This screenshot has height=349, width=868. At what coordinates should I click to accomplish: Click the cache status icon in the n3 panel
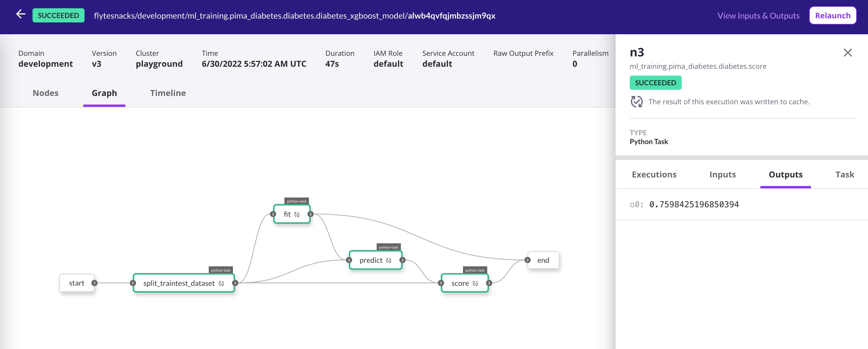[x=637, y=101]
